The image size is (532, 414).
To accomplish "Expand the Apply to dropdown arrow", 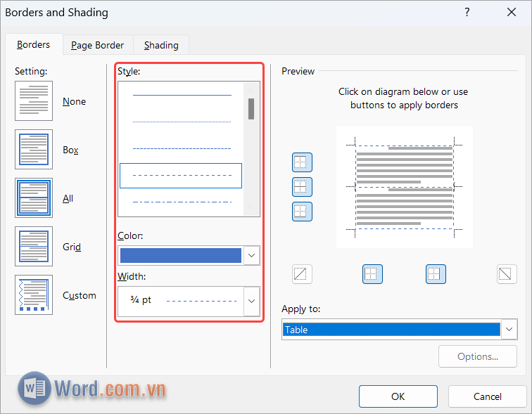I will coord(509,330).
